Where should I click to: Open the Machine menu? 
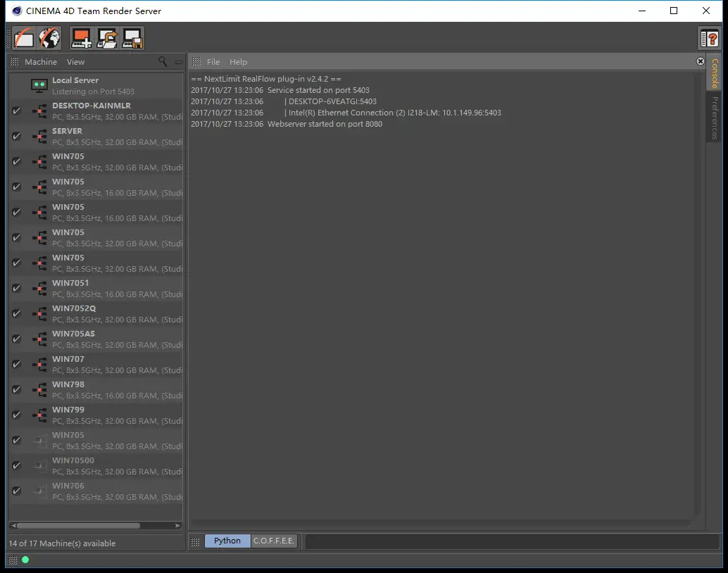(x=41, y=62)
